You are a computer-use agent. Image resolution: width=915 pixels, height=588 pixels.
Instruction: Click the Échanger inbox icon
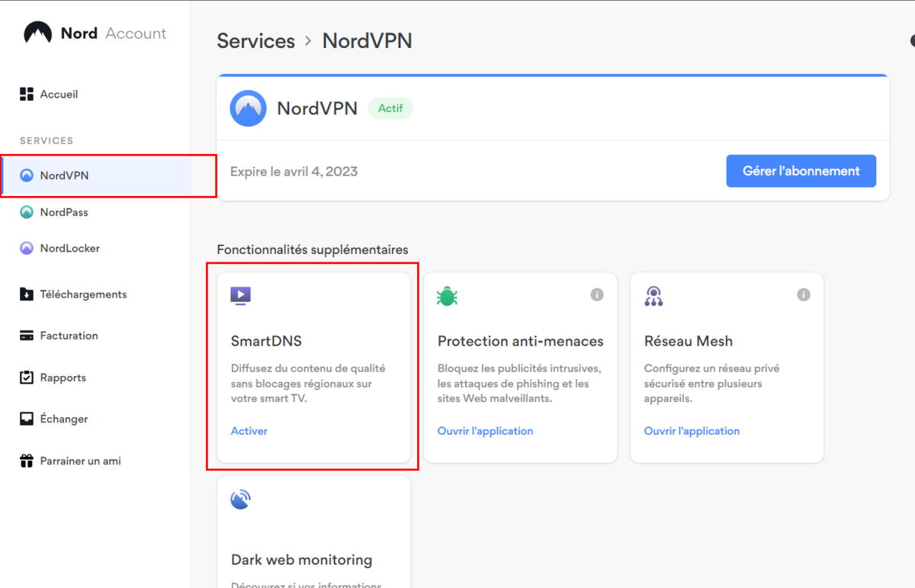coord(27,419)
